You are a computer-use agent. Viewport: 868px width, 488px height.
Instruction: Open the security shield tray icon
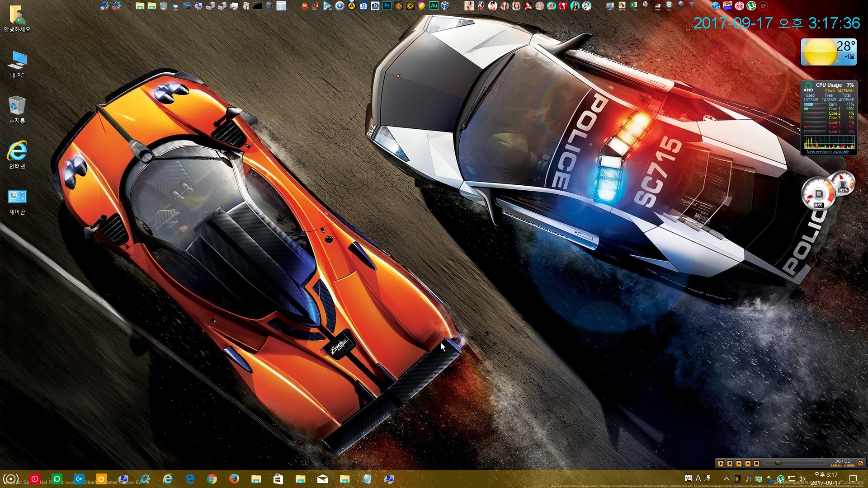(759, 479)
